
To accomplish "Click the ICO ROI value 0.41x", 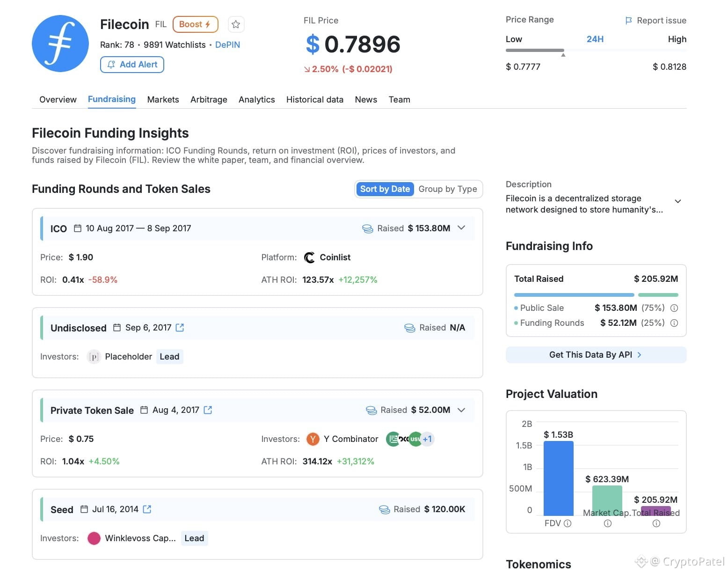I will (x=73, y=280).
